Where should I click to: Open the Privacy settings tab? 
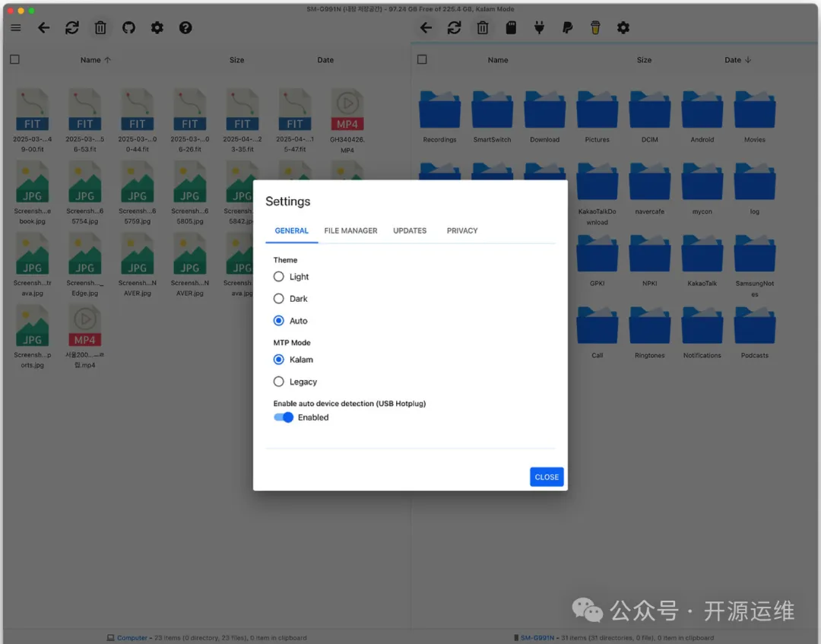[462, 230]
